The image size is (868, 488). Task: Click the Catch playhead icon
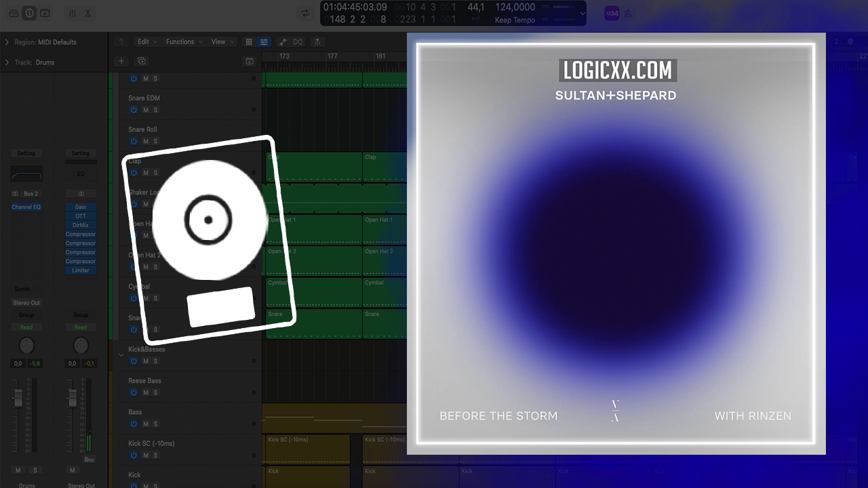pos(317,42)
